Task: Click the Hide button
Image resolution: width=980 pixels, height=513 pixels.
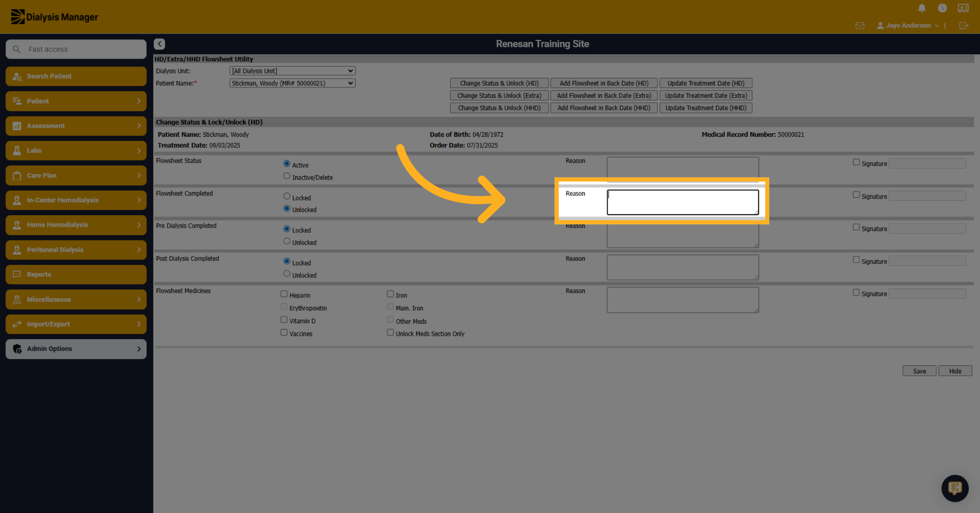Action: (955, 371)
